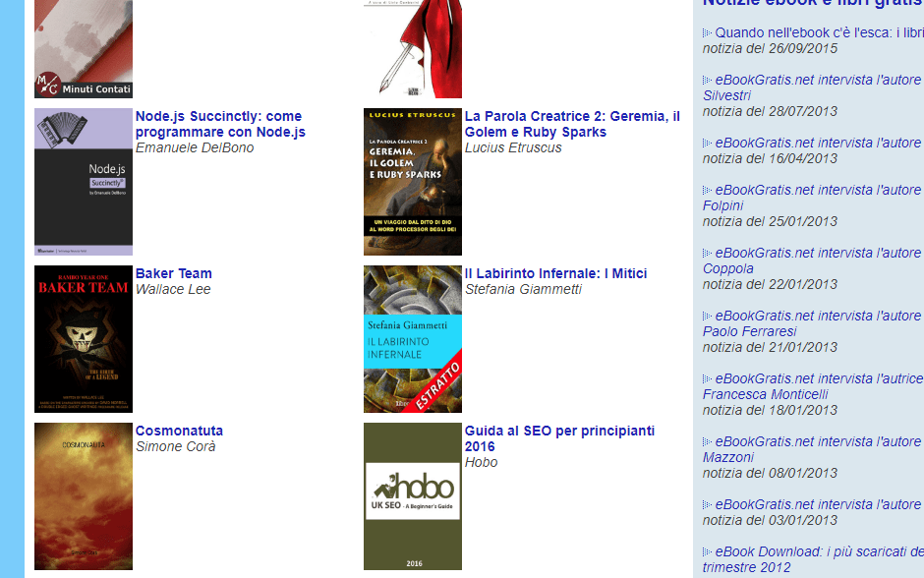Open the Cosmonatuta cover image
The width and height of the screenshot is (924, 578).
(x=84, y=496)
